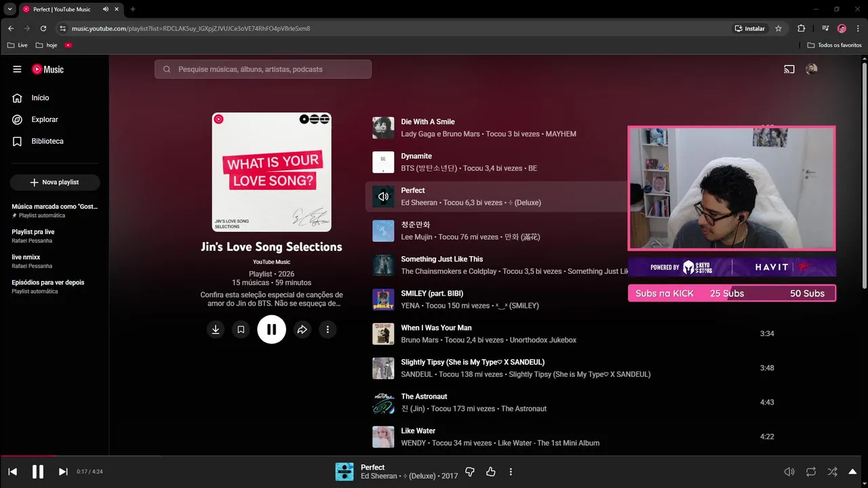The image size is (868, 488).
Task: Play Like Water by WENDY
Action: click(x=418, y=430)
